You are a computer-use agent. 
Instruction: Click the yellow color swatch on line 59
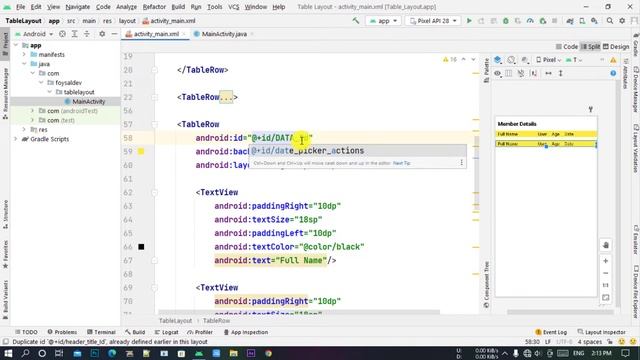(141, 151)
